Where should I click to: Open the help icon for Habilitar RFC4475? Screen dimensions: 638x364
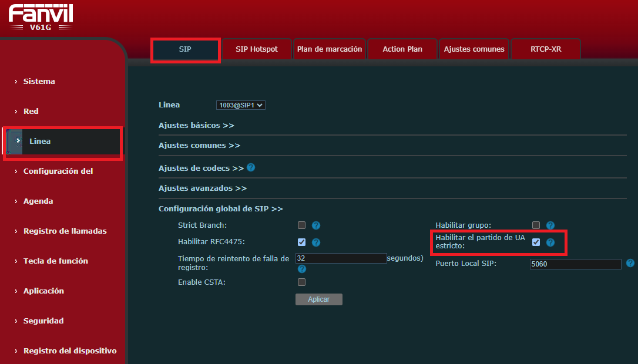(315, 242)
